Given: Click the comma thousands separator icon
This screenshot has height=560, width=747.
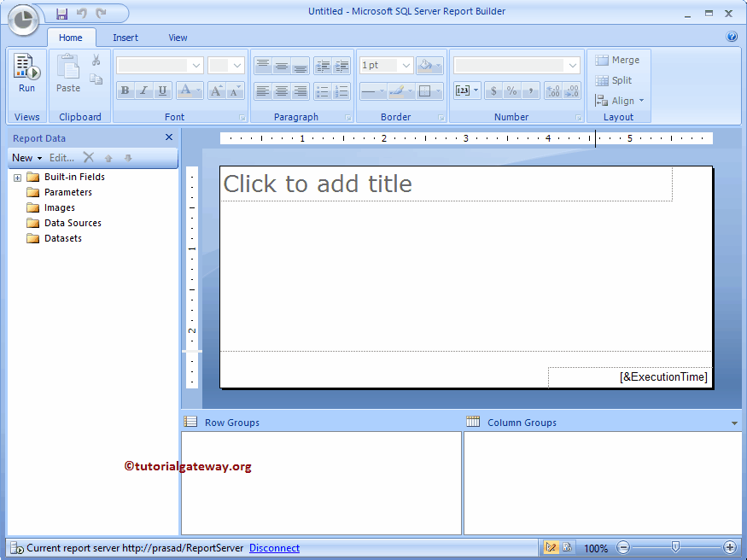Looking at the screenshot, I should (530, 90).
